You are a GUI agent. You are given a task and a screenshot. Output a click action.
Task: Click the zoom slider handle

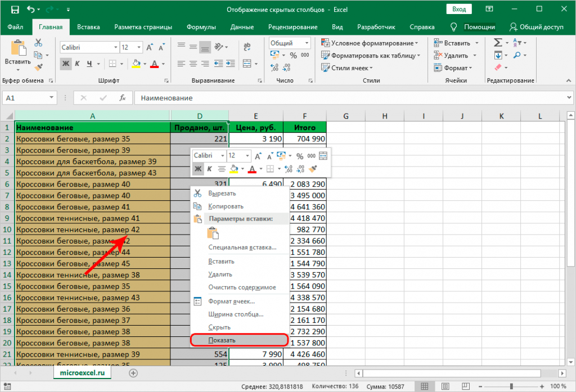[x=511, y=386]
